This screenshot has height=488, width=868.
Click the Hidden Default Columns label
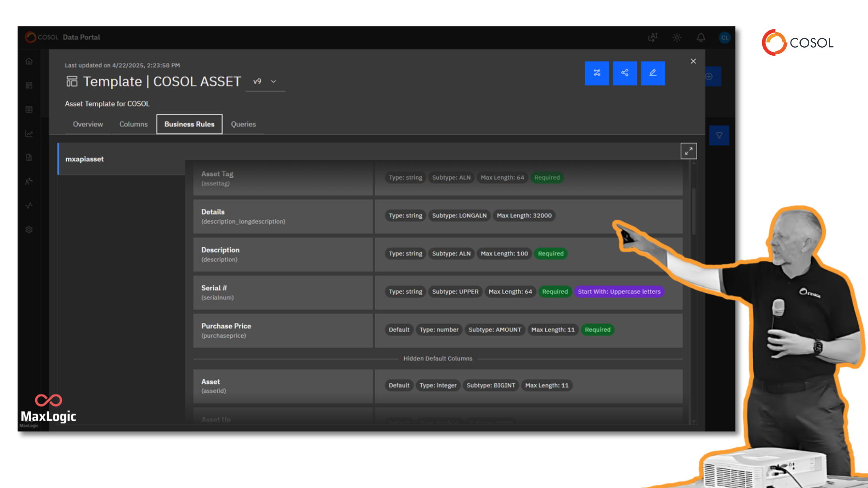(438, 358)
